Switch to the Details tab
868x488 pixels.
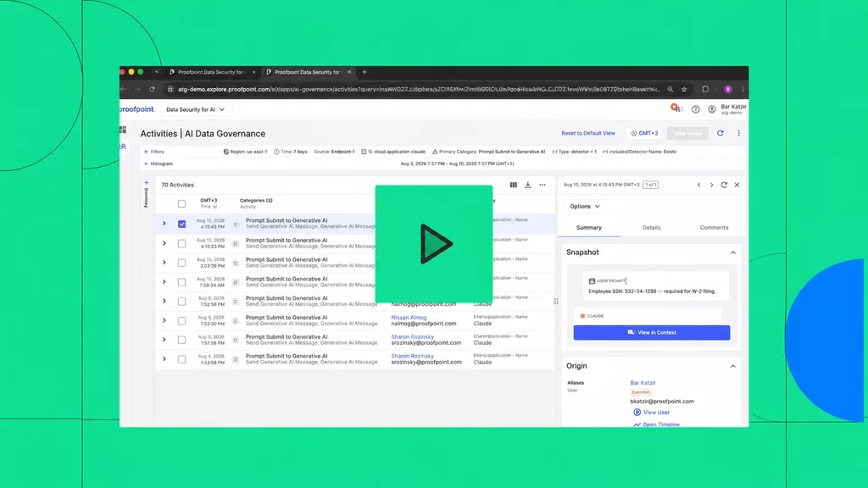[x=652, y=227]
